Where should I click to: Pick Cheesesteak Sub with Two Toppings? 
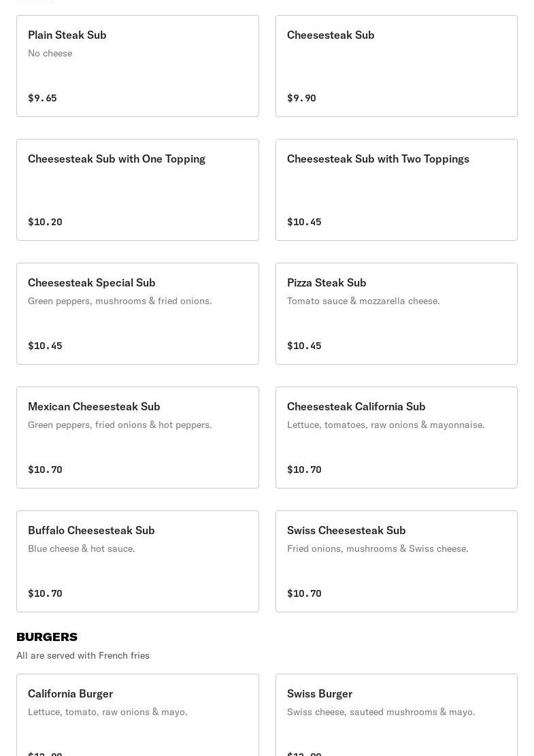396,190
